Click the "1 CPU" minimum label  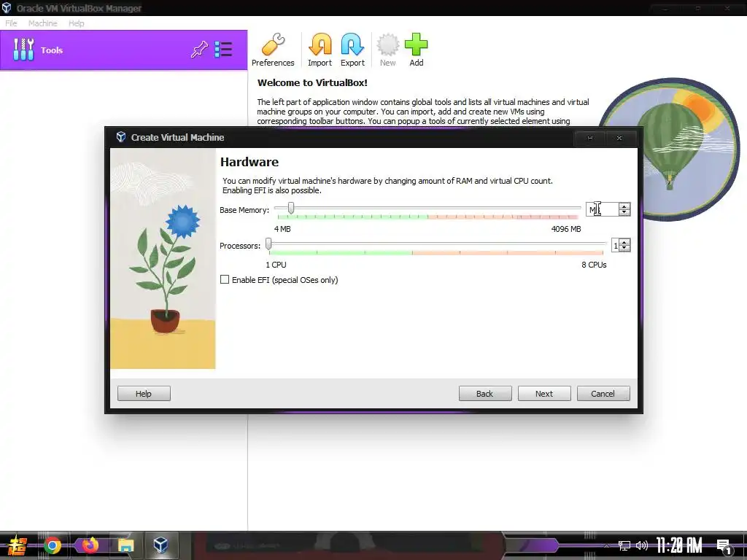tap(276, 265)
